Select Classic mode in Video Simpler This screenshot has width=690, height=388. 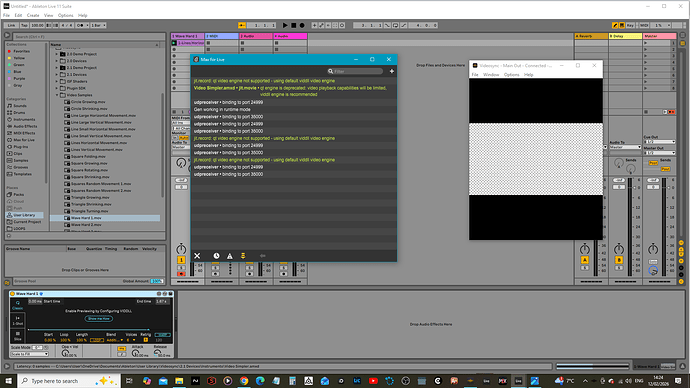(x=18, y=305)
